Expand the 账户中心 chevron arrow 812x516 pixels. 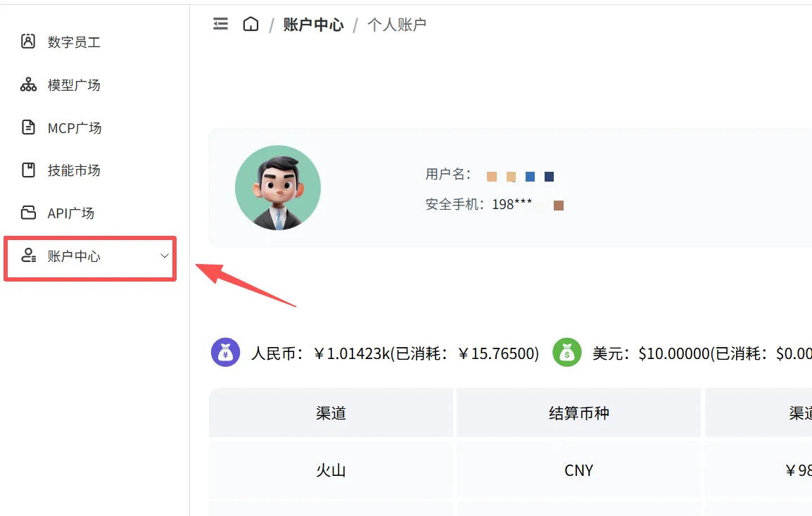[165, 256]
